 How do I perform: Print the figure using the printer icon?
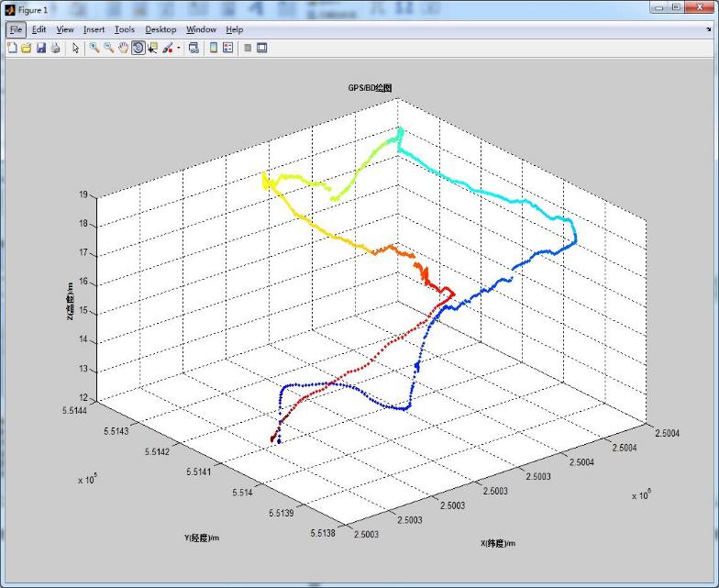click(x=55, y=48)
